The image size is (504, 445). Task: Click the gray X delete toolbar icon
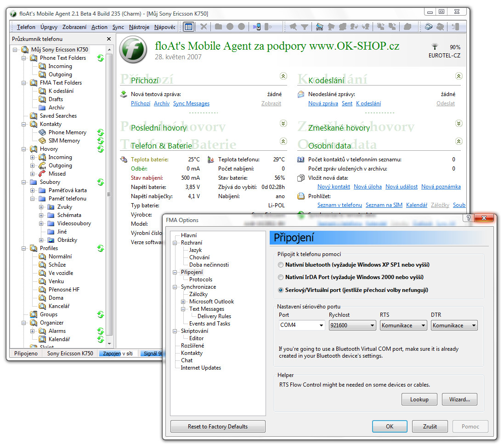[204, 27]
